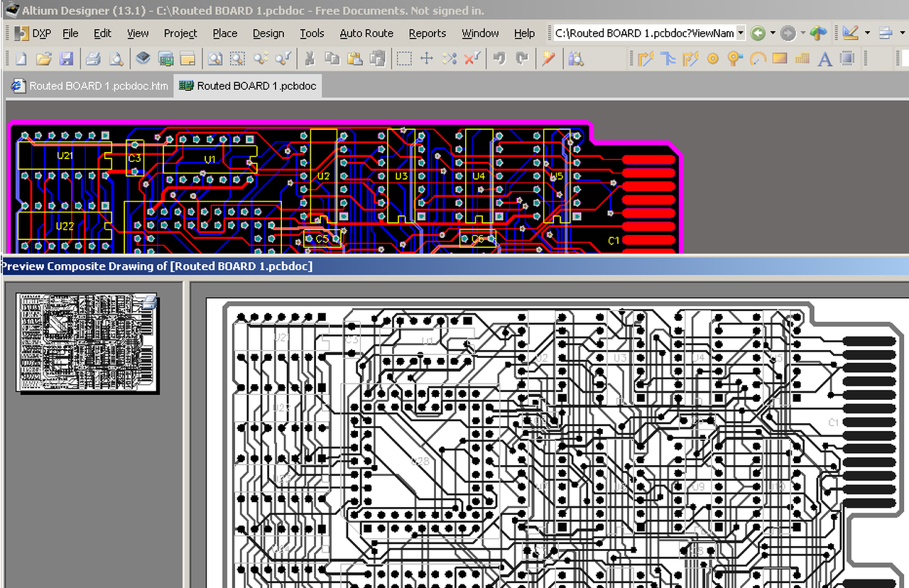Undo the last action
Screen dimensions: 909x588
[500, 58]
